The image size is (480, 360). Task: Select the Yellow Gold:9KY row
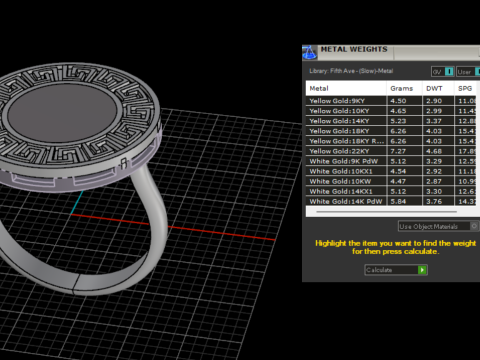click(391, 101)
